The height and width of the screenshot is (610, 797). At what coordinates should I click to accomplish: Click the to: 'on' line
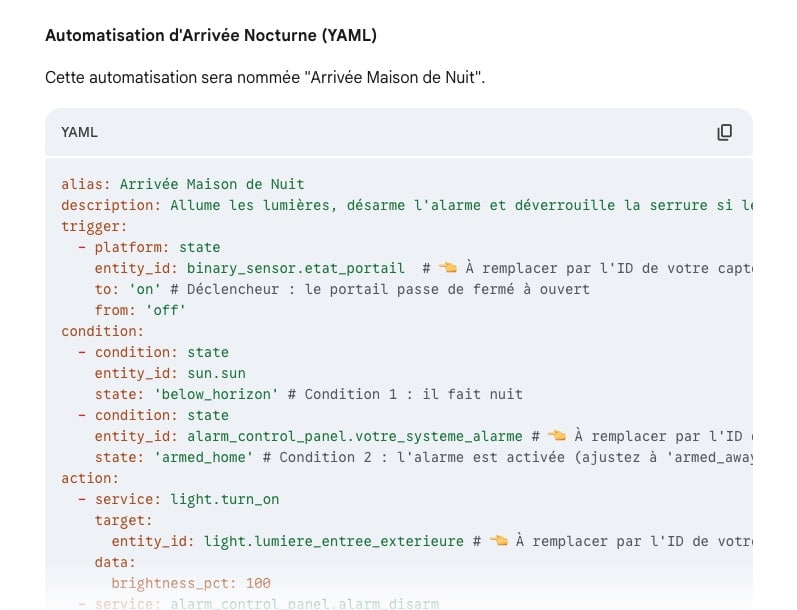[x=130, y=289]
